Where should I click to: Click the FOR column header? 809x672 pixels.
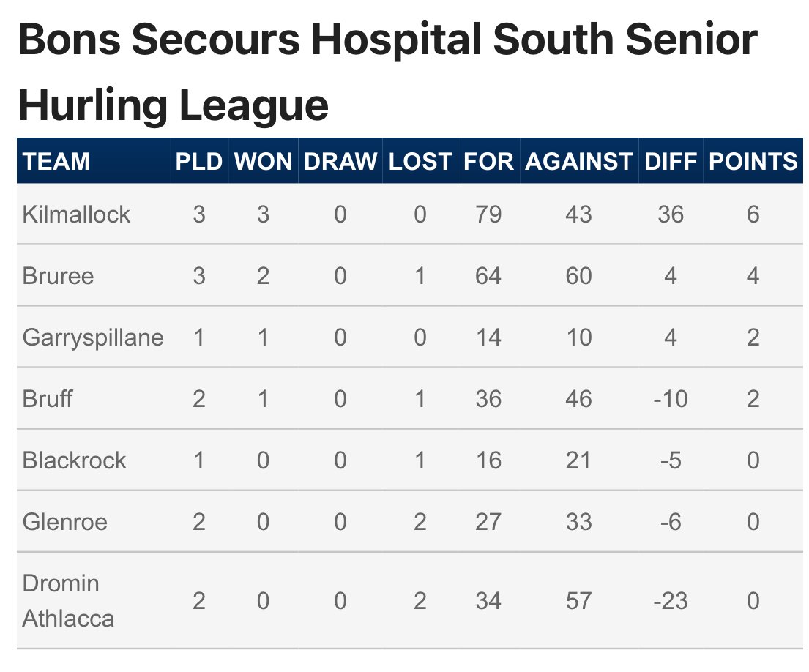[488, 162]
